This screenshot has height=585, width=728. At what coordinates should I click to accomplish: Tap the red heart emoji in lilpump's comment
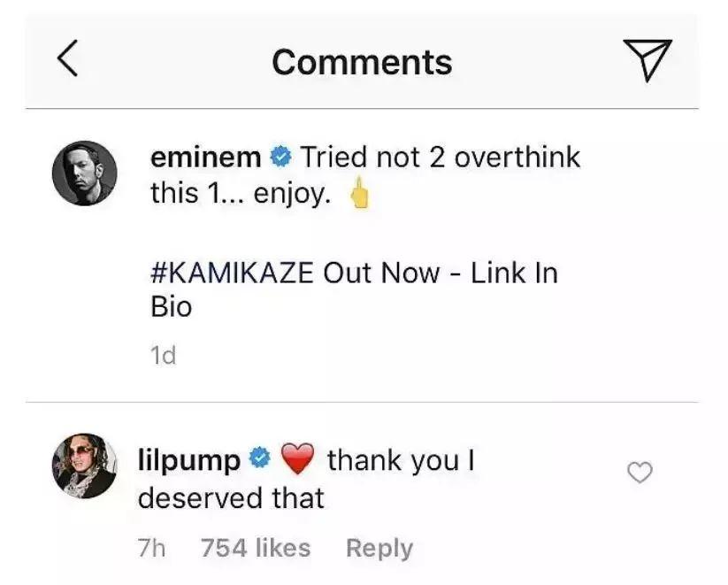[297, 460]
